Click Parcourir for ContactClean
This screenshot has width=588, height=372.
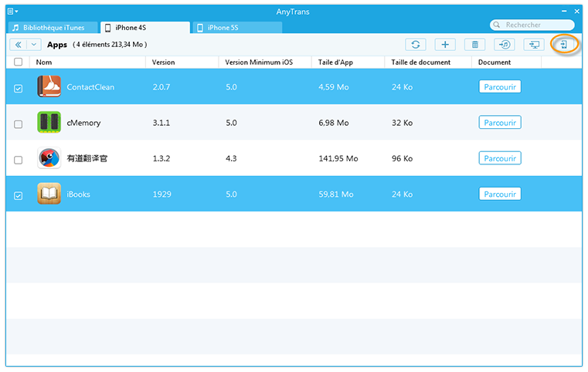tap(500, 87)
